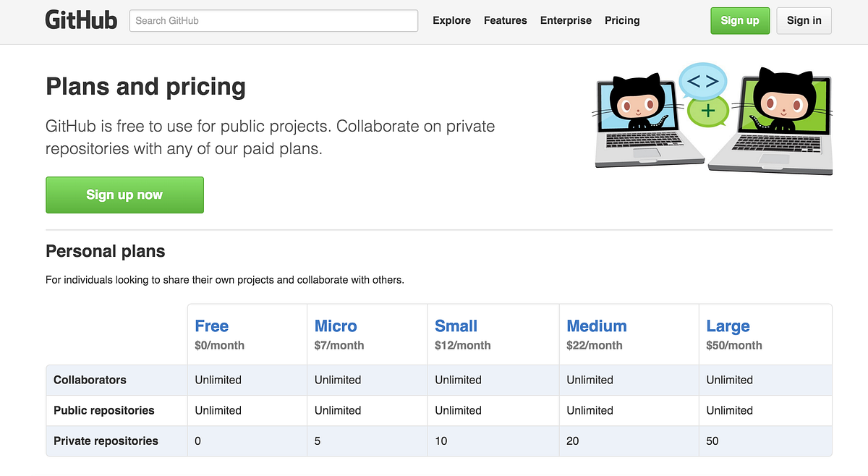The image size is (868, 476).
Task: Focus the Search GitHub field
Action: (x=273, y=20)
